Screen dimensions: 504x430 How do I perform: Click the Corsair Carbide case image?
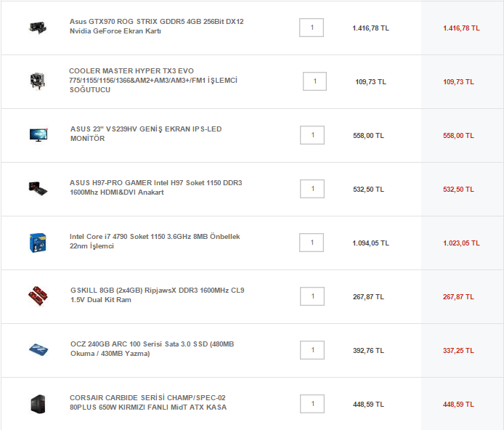tap(38, 404)
